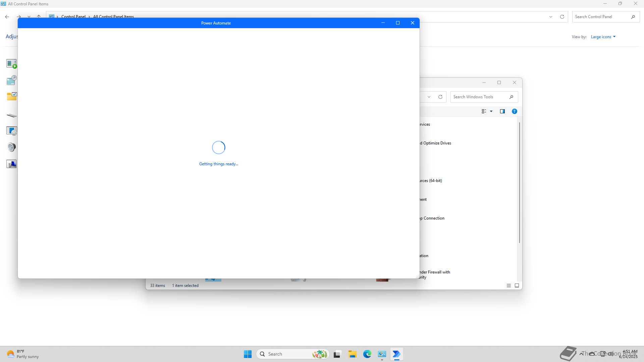Open the Keyboard settings icon

click(11, 115)
